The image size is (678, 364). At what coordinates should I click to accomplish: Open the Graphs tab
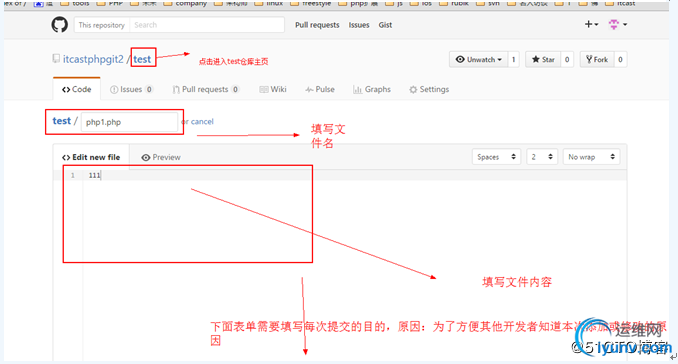coord(372,89)
